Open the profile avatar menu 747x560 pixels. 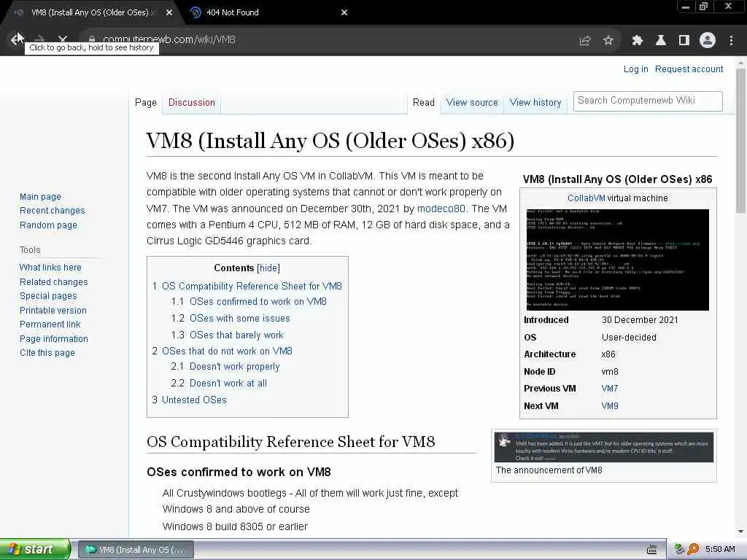708,41
